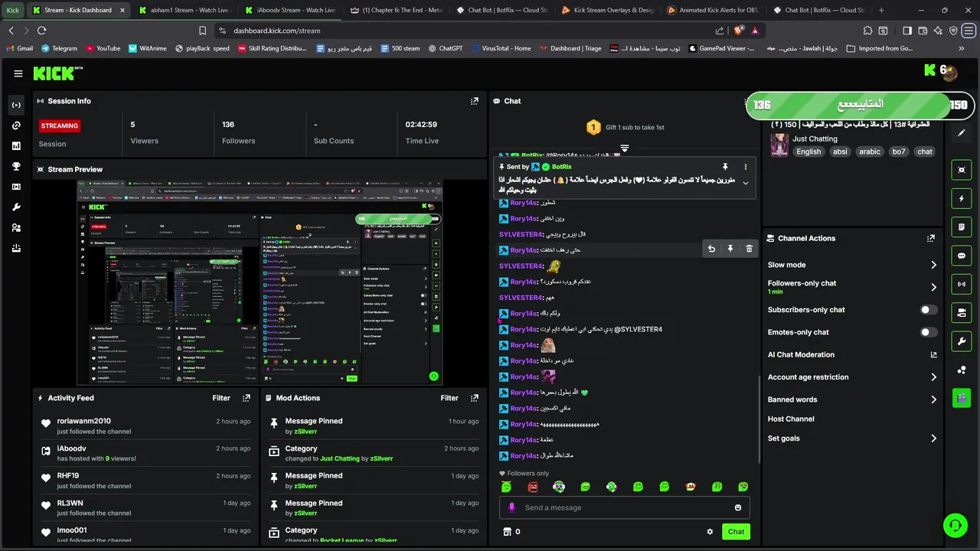Pin the hovered Rory14s chat message
Viewport: 980px width, 551px height.
730,249
